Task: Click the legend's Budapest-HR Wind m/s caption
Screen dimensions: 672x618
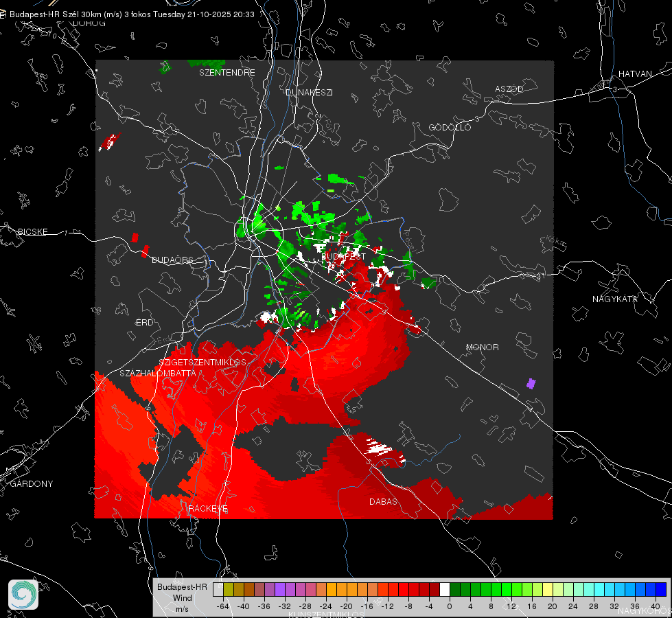Action: [182, 598]
